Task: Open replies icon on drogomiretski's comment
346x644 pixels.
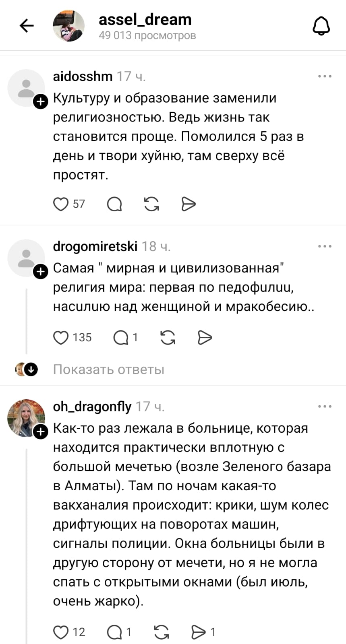Action: click(x=120, y=337)
